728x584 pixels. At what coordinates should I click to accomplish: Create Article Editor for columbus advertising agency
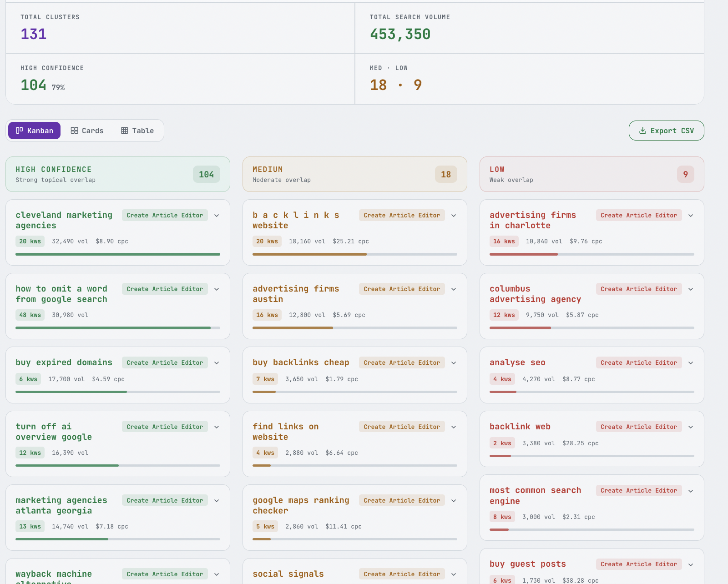click(x=639, y=289)
